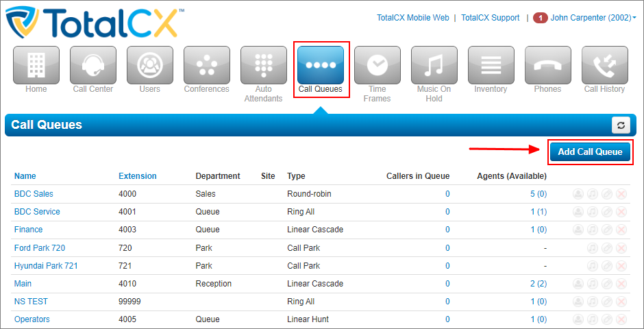Edit the Finance queue with pencil icon
Screen dimensions: 644x329
pyautogui.click(x=606, y=230)
